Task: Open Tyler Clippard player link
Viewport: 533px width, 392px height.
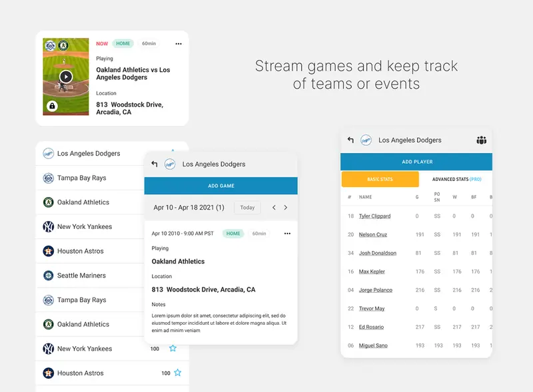Action: (374, 216)
